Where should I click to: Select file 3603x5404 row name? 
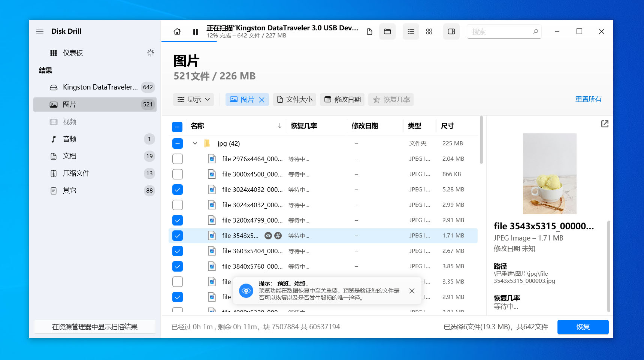coord(252,251)
